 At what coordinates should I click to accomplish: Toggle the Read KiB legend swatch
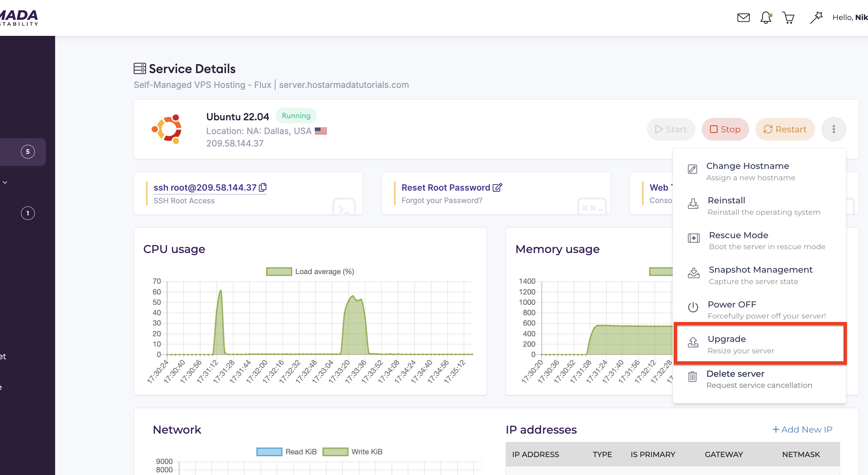click(269, 452)
